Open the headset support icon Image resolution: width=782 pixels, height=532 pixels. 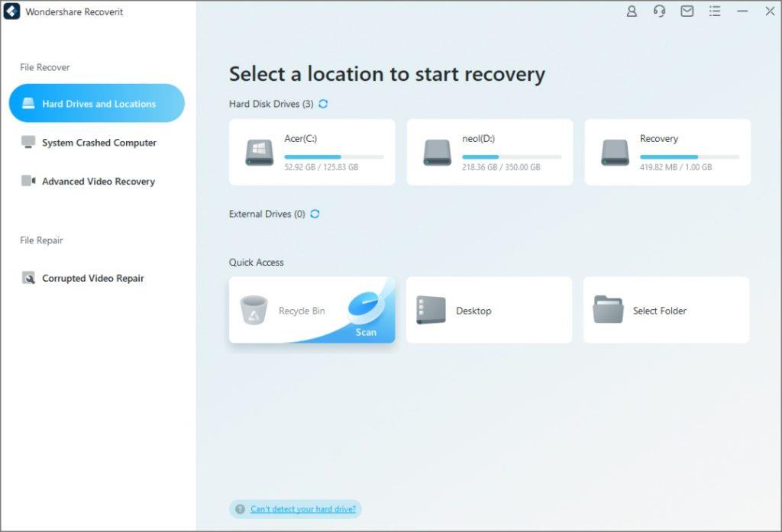click(659, 11)
